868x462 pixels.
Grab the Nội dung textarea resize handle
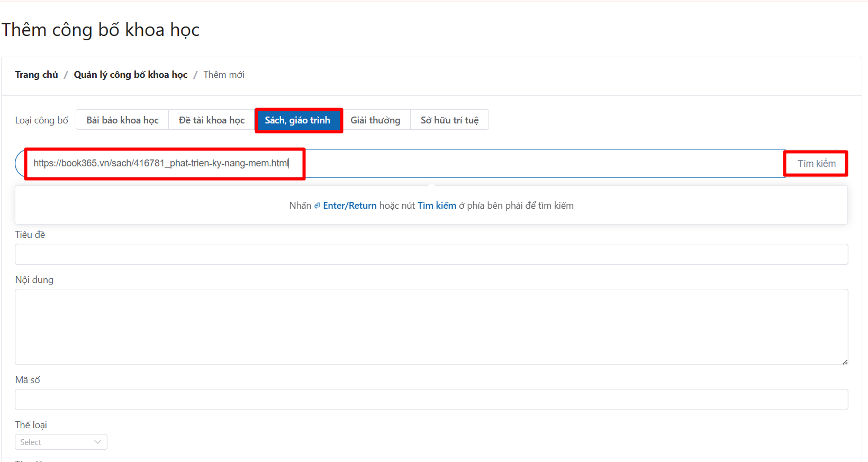[x=845, y=362]
